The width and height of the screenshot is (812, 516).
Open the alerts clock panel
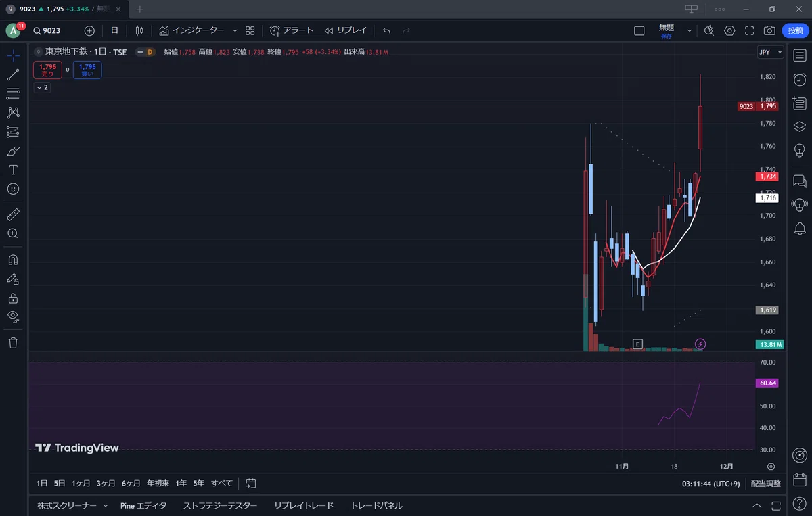tap(800, 79)
